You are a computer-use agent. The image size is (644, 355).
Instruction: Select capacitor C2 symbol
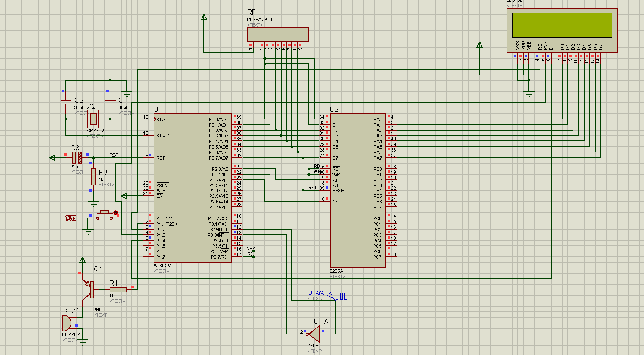(66, 102)
